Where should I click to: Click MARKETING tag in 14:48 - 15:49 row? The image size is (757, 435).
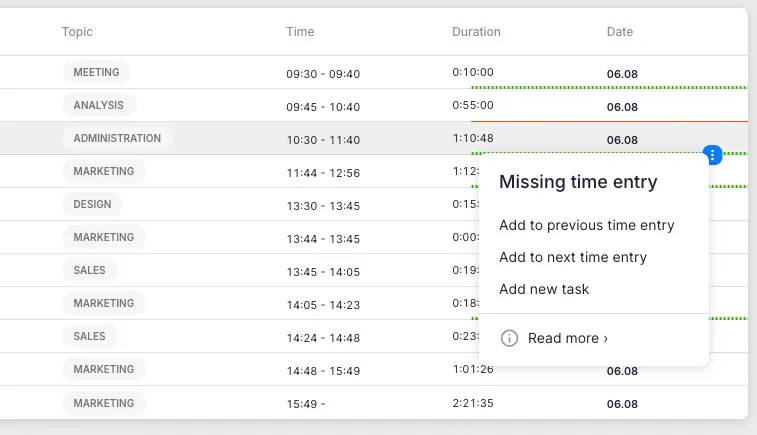point(104,369)
